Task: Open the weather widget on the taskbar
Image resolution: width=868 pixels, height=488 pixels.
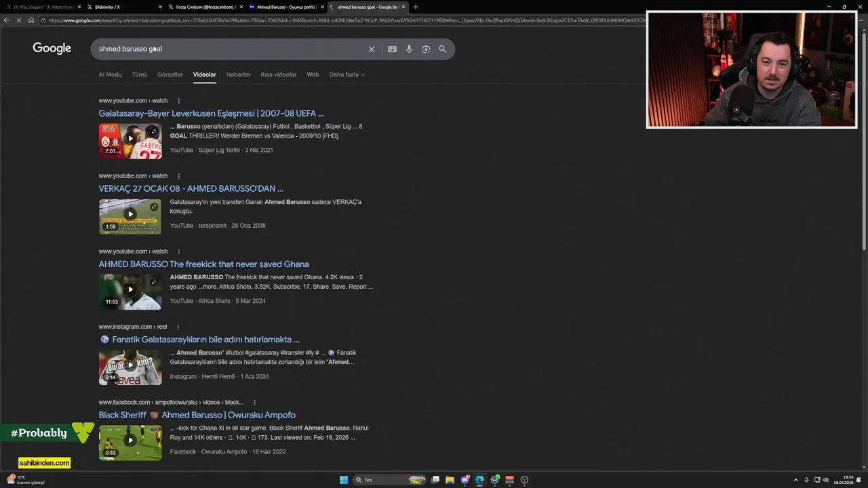Action: (x=26, y=480)
